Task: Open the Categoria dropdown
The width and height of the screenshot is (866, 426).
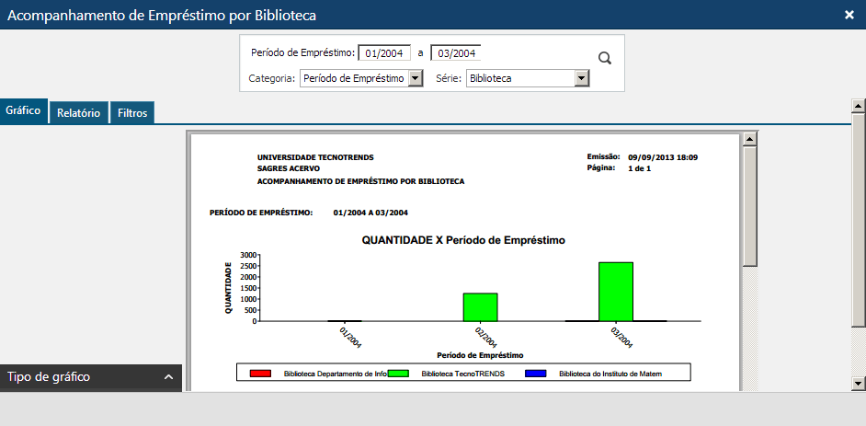Action: [x=361, y=78]
